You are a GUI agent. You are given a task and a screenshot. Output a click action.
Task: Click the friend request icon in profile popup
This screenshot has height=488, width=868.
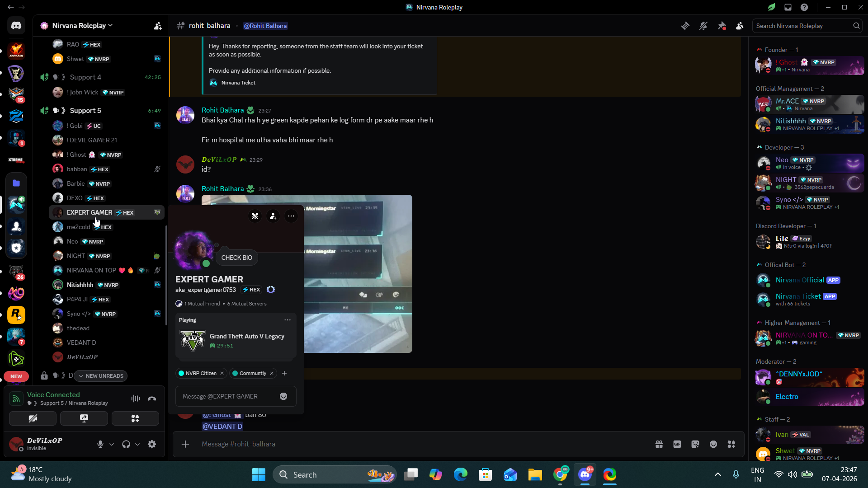(x=273, y=216)
